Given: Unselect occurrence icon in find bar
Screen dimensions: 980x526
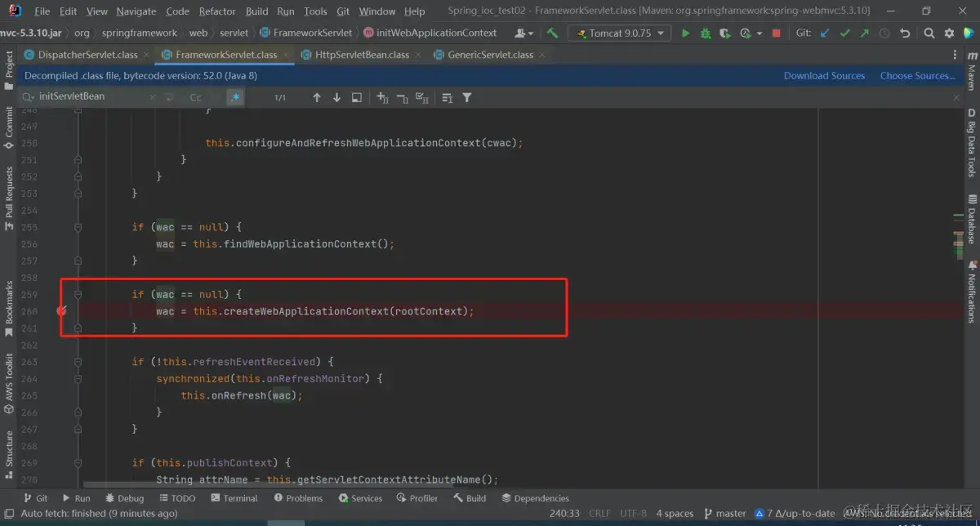Looking at the screenshot, I should point(402,97).
